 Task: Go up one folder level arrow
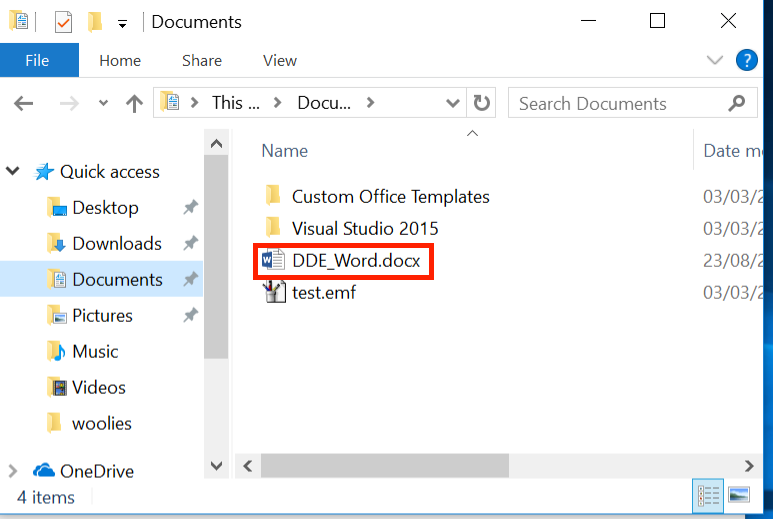tap(134, 103)
